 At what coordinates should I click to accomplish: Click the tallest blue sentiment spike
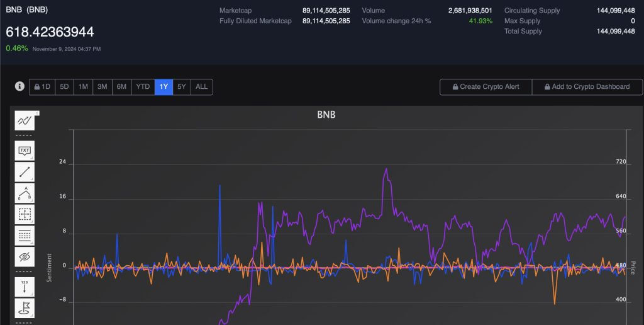coord(219,186)
